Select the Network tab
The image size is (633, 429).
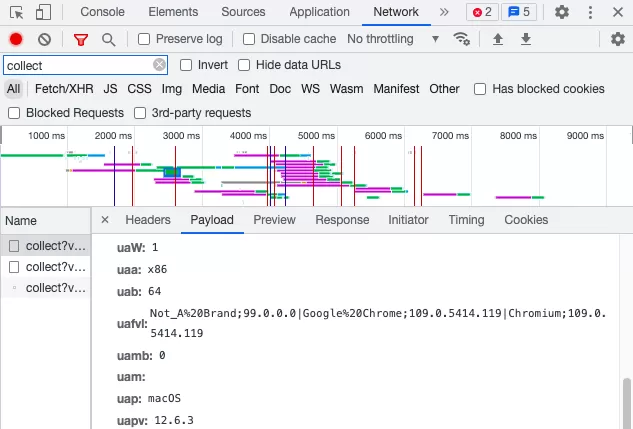coord(396,12)
